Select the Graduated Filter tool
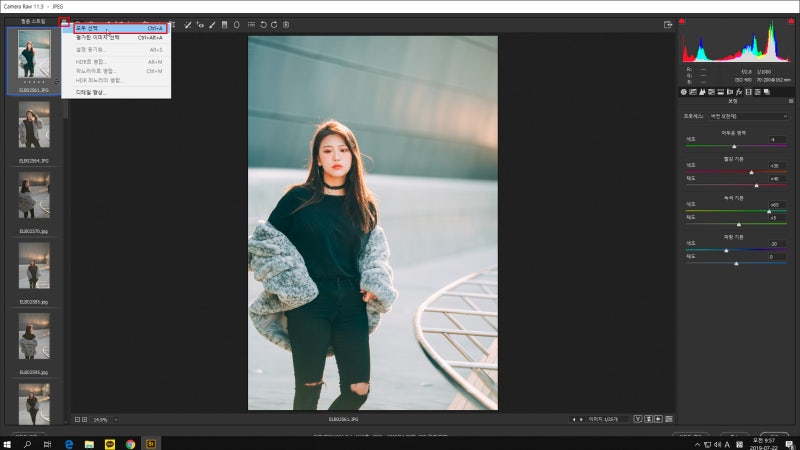Screen dimensions: 800x450 (x=224, y=24)
